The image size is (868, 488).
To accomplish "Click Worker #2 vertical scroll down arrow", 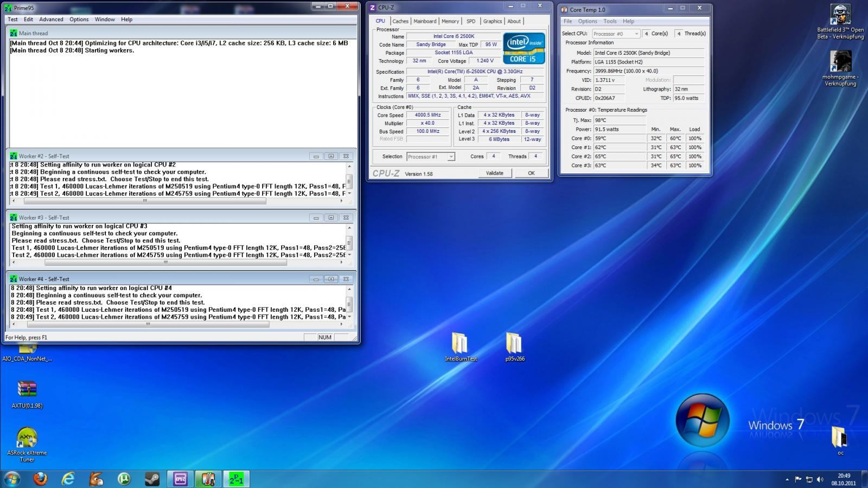I will [349, 193].
